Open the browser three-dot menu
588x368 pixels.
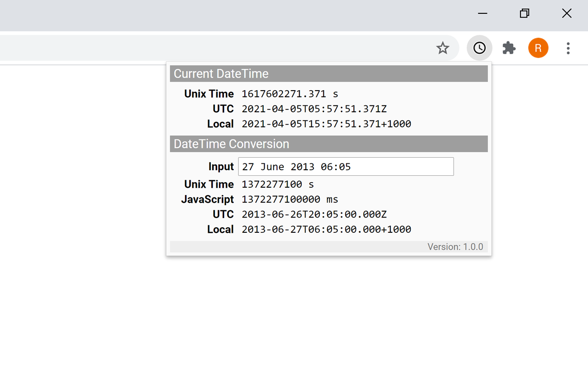pos(568,48)
